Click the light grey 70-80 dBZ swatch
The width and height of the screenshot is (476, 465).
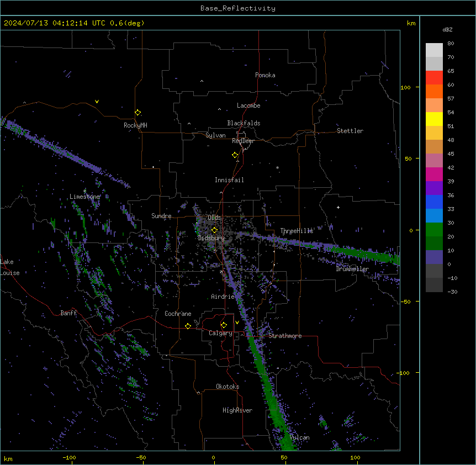(434, 50)
